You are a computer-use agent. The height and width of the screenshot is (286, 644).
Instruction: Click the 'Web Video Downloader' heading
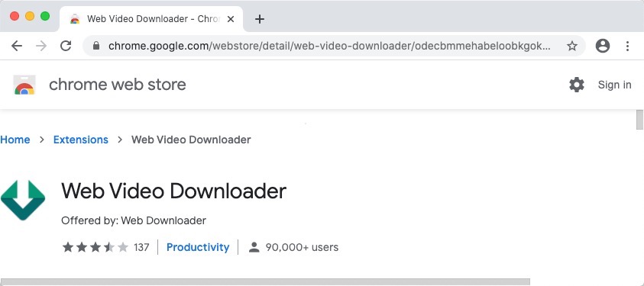tap(173, 191)
